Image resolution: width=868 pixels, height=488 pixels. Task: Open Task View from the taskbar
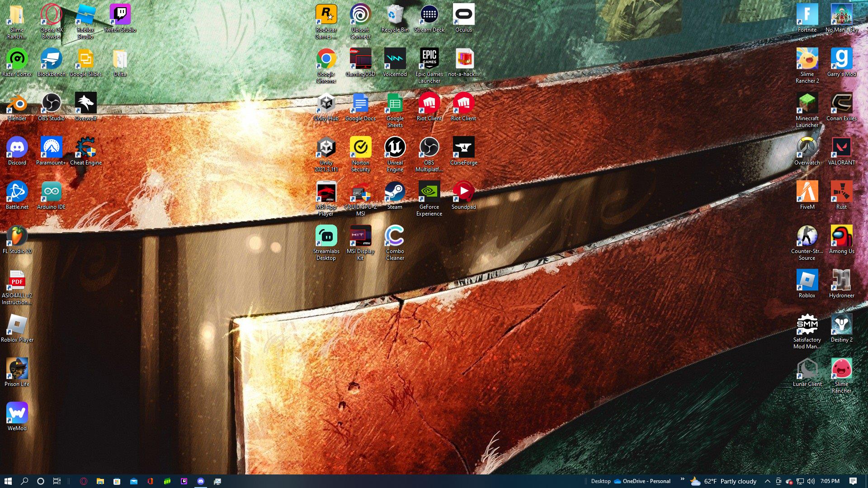[57, 481]
